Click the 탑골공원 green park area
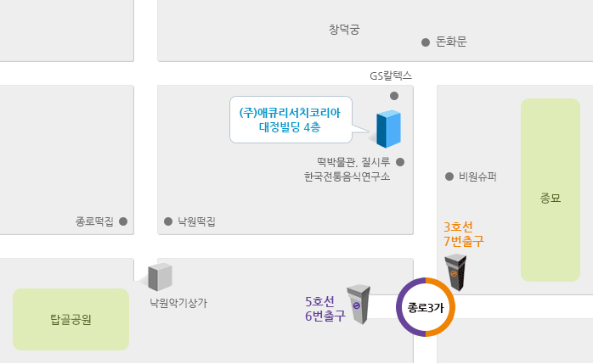The width and height of the screenshot is (593, 364). (x=71, y=319)
